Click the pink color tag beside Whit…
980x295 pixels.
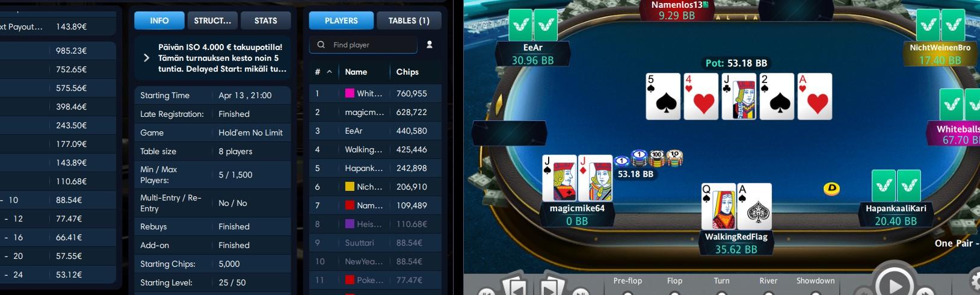(x=349, y=93)
